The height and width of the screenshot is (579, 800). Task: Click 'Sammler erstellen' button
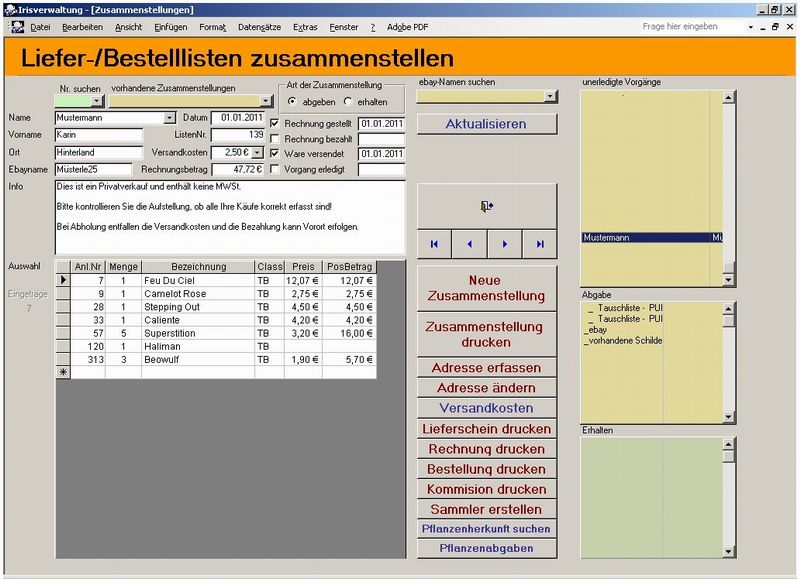point(487,509)
